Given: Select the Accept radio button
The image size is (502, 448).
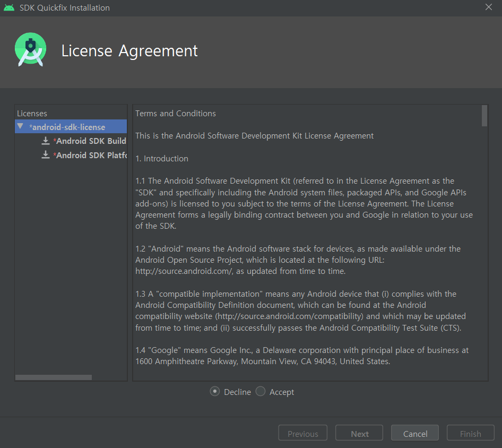Looking at the screenshot, I should (261, 391).
